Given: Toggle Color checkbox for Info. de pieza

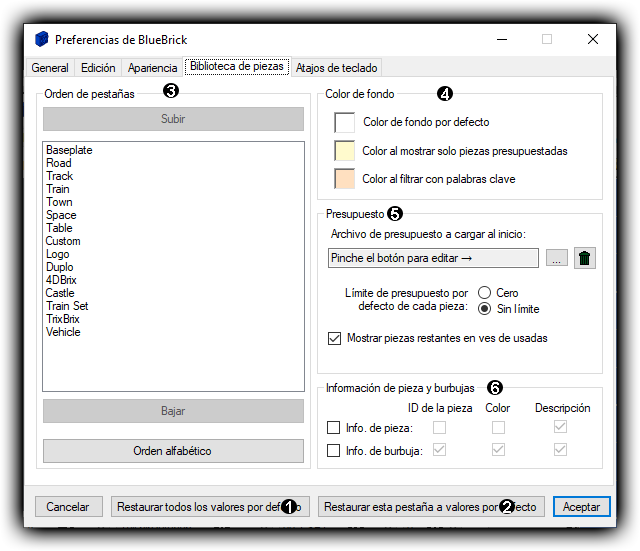Looking at the screenshot, I should [498, 427].
